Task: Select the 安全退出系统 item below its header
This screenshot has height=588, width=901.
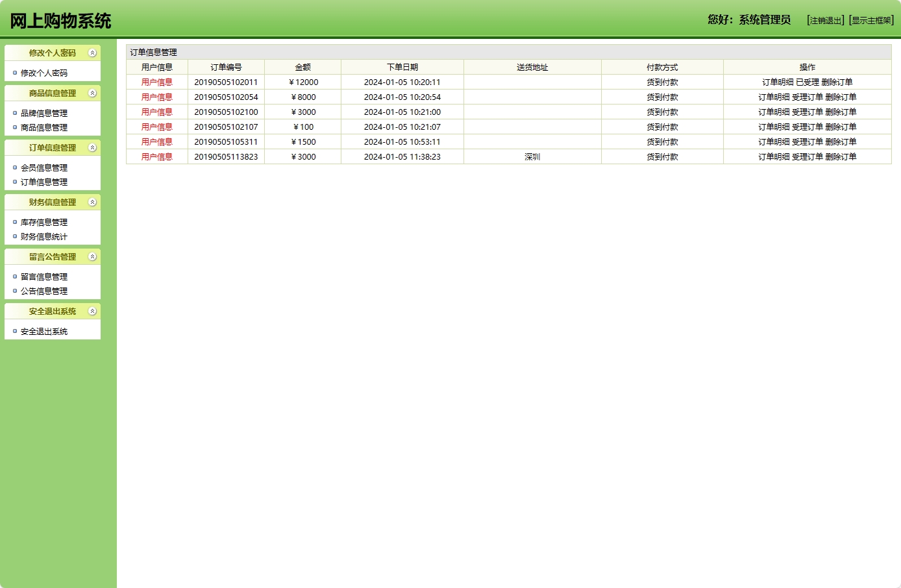Action: click(44, 332)
